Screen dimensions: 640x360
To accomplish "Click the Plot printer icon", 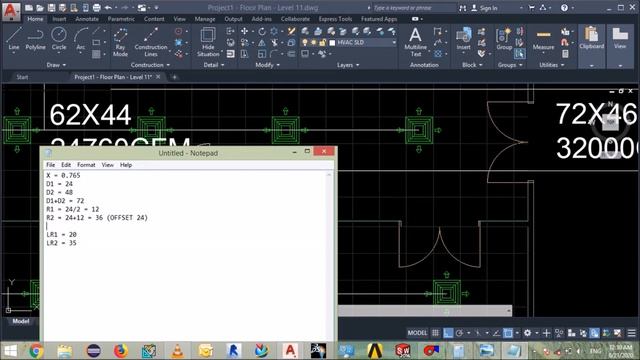I will (x=96, y=8).
